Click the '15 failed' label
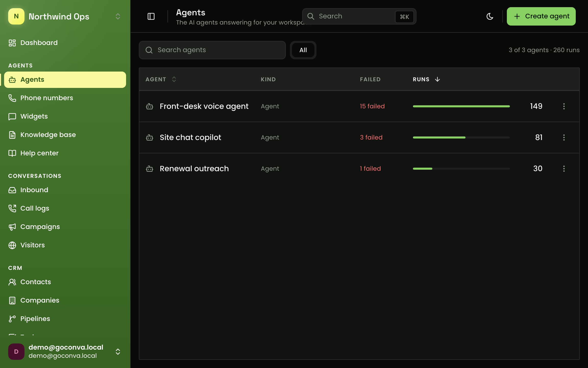This screenshot has width=588, height=368. 372,106
